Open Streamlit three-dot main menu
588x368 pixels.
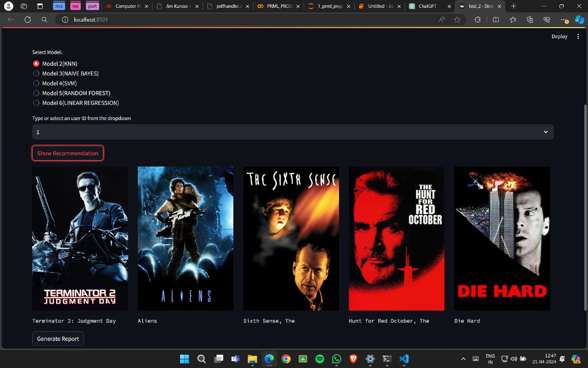tap(578, 36)
